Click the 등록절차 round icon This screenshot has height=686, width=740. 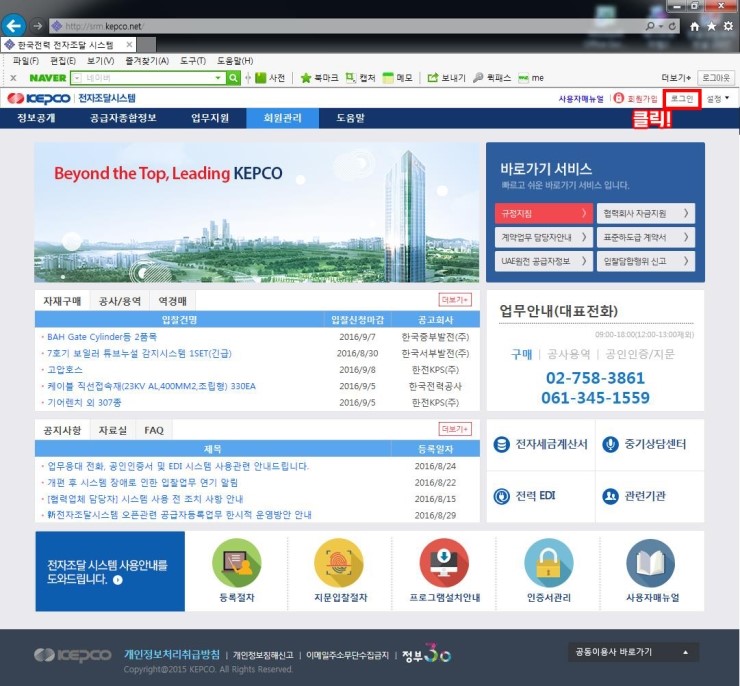point(237,563)
